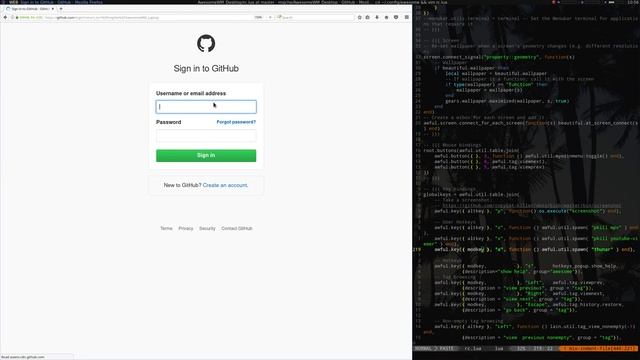This screenshot has height=360, width=640.
Task: Open the downloads arrow icon
Action: point(377,18)
